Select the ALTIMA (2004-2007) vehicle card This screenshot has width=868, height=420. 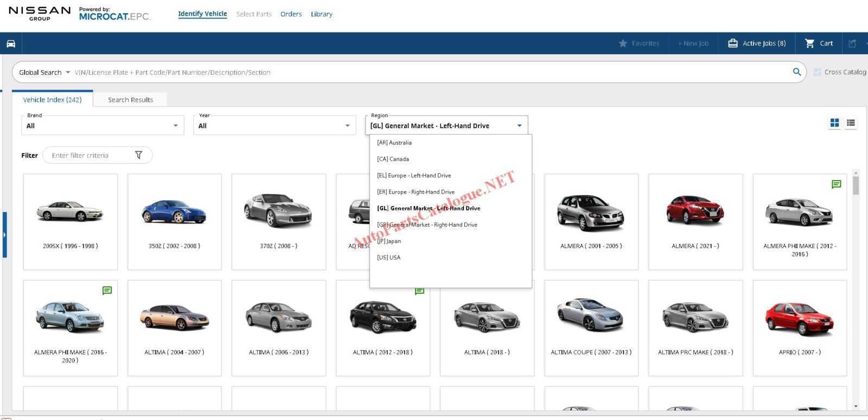coord(175,328)
